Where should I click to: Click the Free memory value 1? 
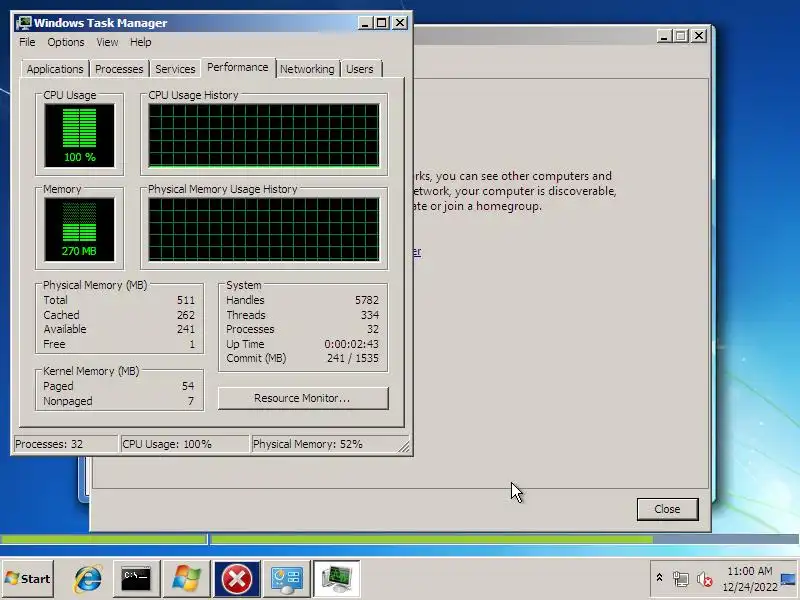coord(192,344)
